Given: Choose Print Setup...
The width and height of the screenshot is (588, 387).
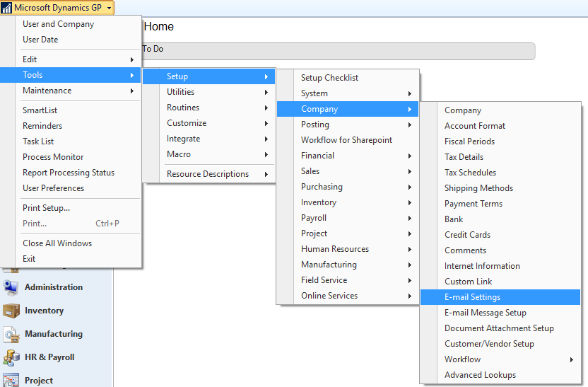Looking at the screenshot, I should click(71, 208).
